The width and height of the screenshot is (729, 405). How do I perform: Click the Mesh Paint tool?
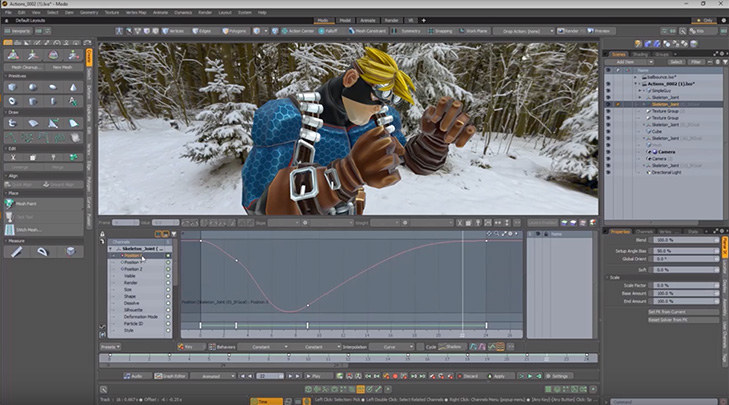coord(30,203)
